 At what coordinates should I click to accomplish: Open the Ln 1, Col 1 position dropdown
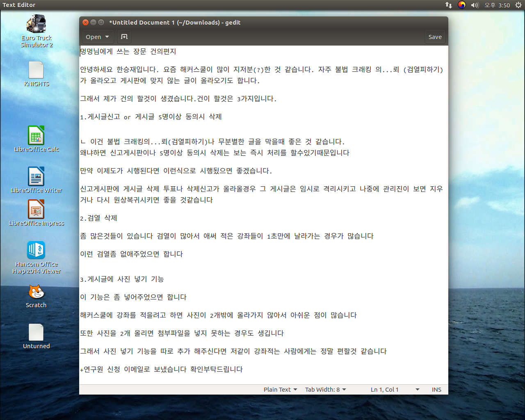coord(395,390)
